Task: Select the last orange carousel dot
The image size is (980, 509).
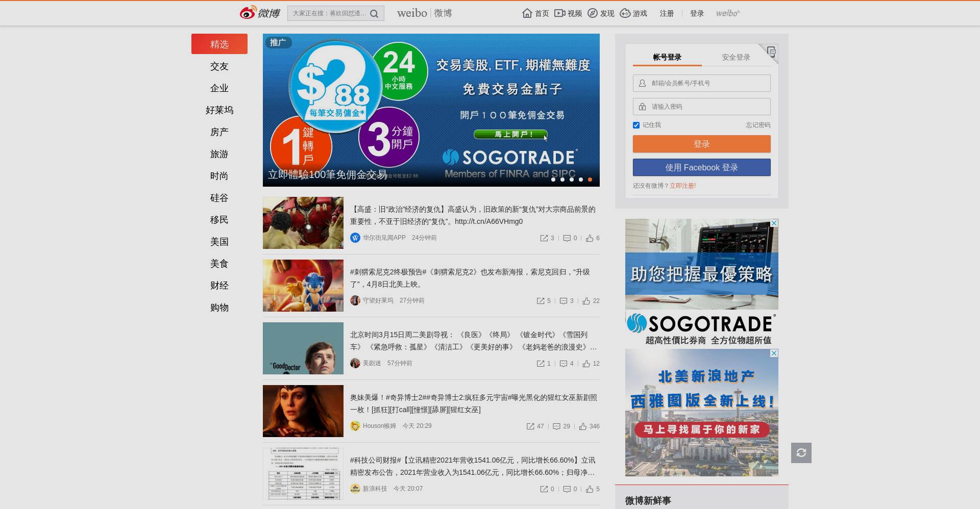Action: (590, 180)
